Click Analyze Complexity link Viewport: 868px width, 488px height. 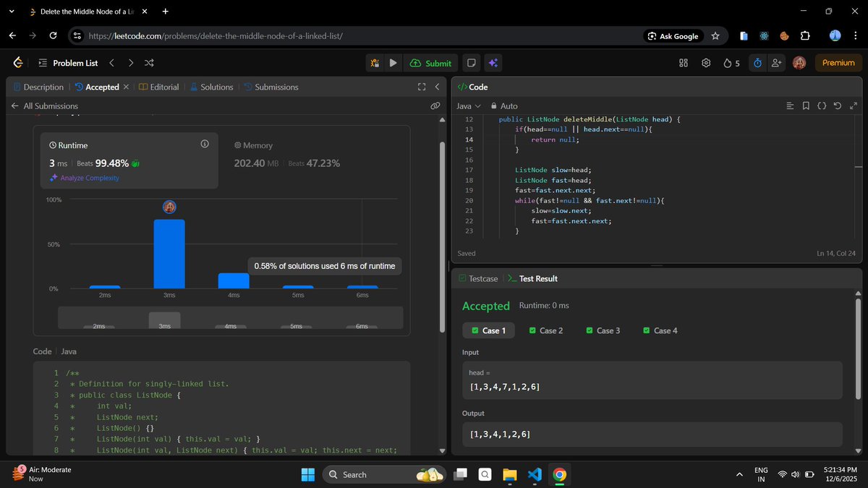coord(84,178)
